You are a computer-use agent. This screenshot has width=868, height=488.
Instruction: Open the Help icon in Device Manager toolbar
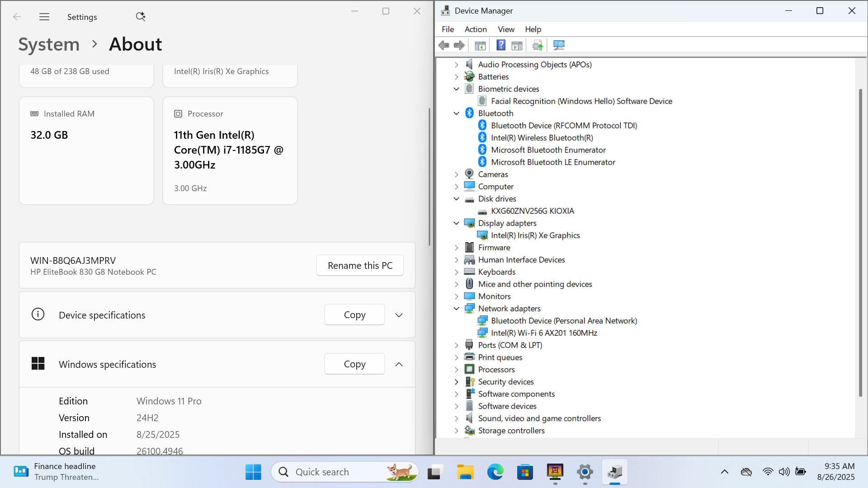tap(501, 45)
